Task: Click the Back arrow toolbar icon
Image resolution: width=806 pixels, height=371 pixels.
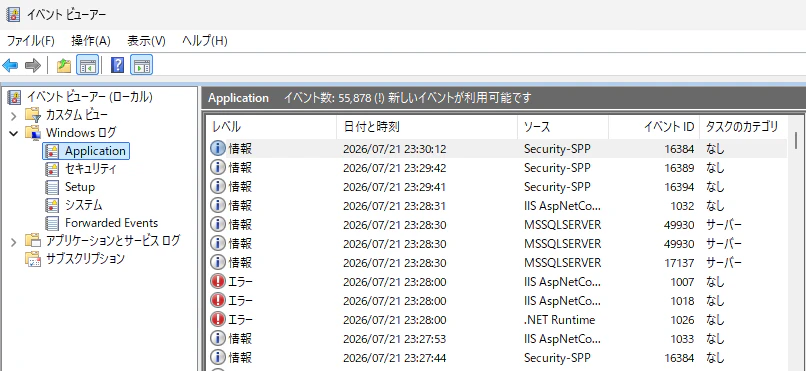Action: [10, 65]
